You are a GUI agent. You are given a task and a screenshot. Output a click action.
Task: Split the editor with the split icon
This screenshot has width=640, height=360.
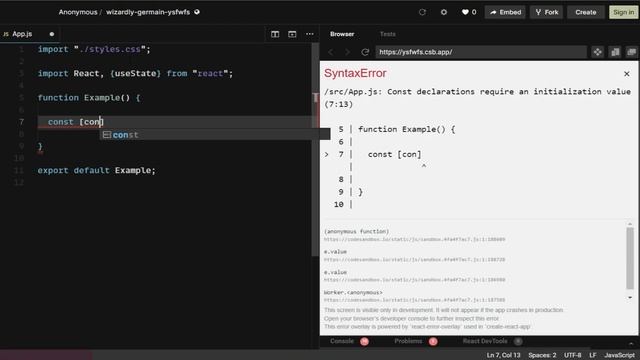pos(275,34)
